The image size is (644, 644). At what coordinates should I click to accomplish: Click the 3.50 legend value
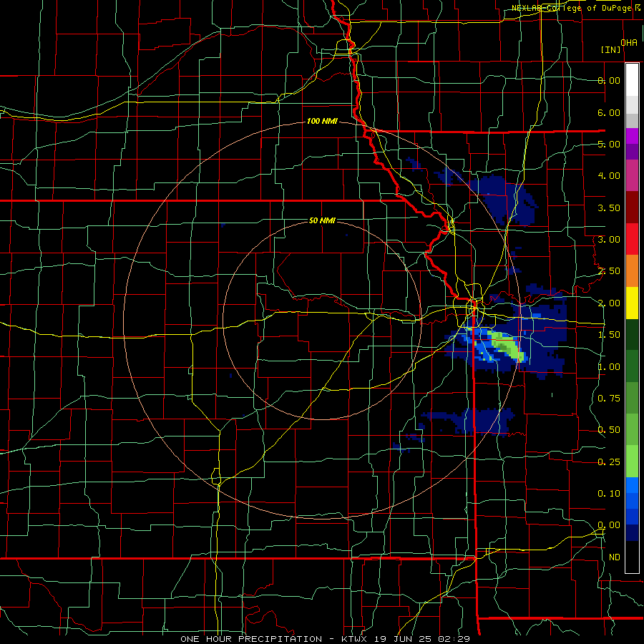pyautogui.click(x=609, y=208)
